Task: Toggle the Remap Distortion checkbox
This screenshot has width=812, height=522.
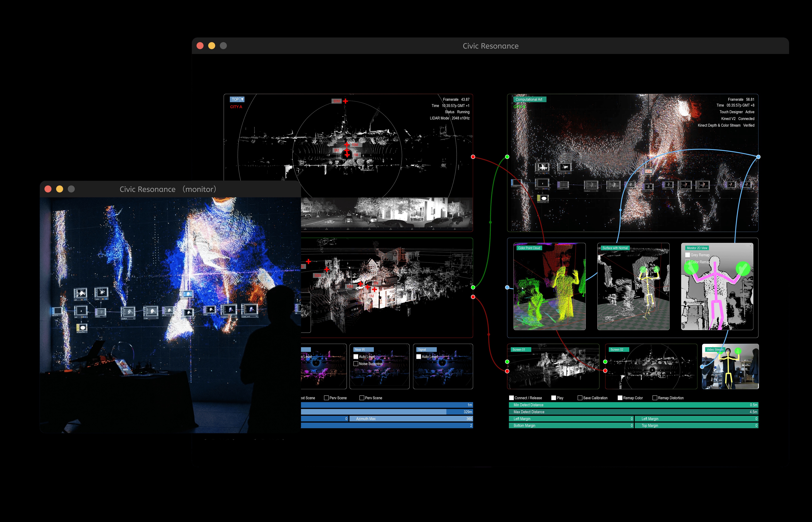Action: (655, 398)
